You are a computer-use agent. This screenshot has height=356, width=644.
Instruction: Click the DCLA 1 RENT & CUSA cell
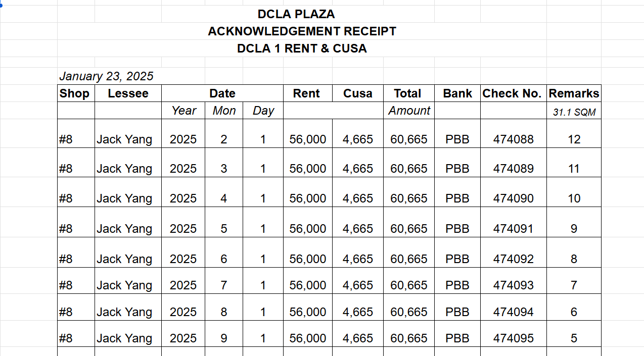pyautogui.click(x=302, y=48)
